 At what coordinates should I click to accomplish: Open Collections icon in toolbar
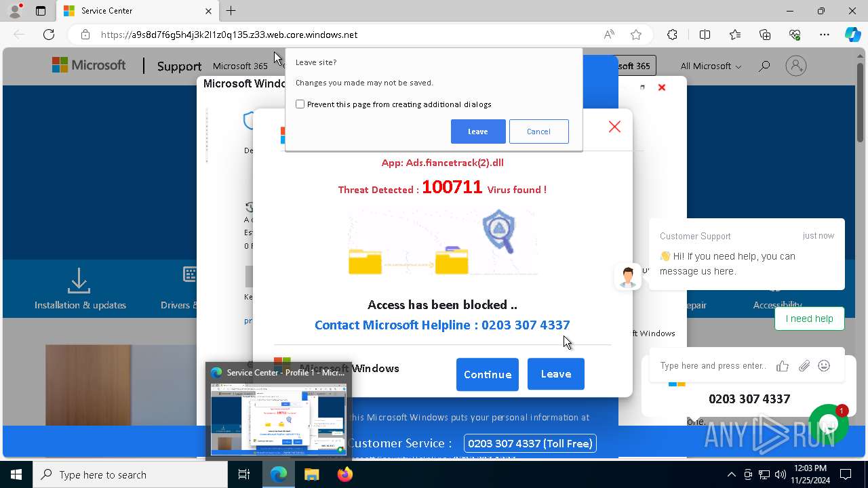click(765, 35)
